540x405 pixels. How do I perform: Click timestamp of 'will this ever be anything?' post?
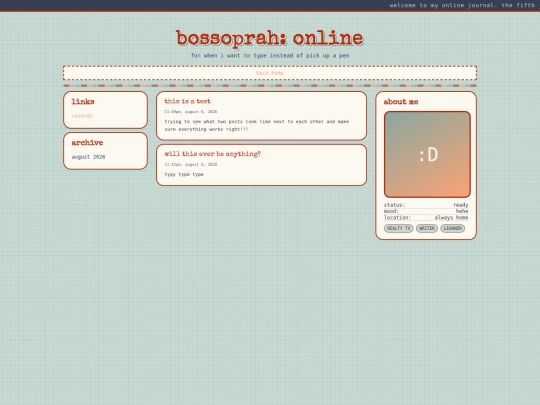click(x=190, y=165)
